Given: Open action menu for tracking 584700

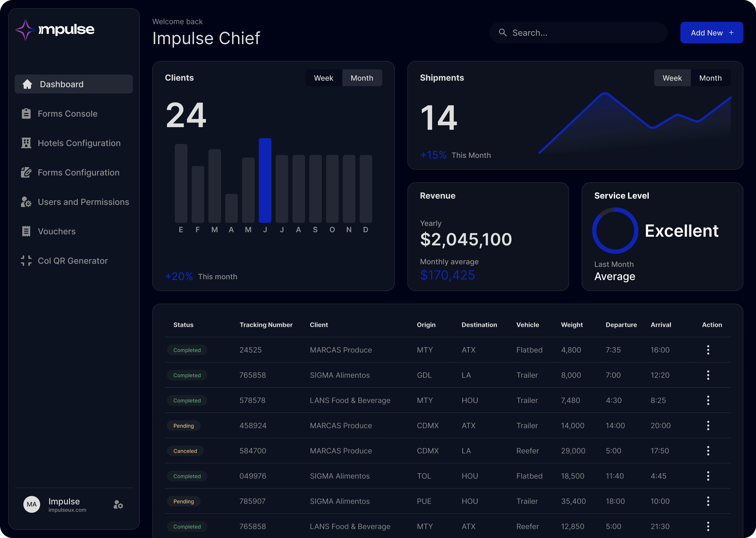Looking at the screenshot, I should (x=708, y=451).
